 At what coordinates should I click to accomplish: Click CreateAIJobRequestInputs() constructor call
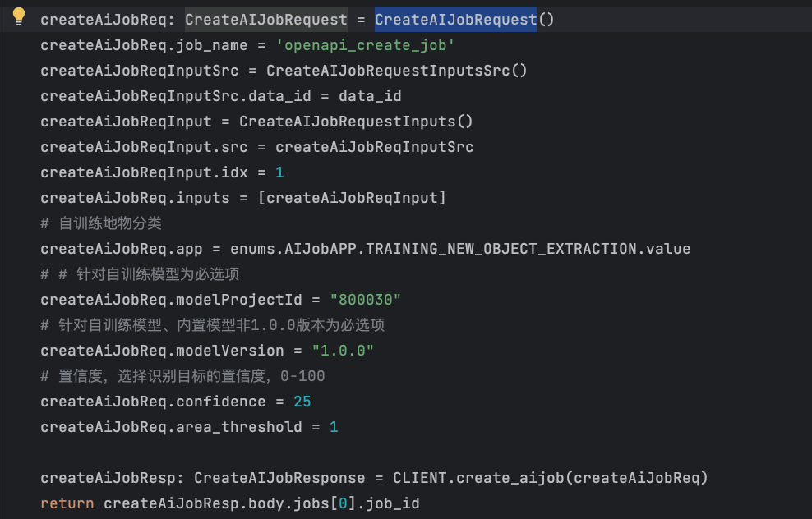click(x=356, y=122)
